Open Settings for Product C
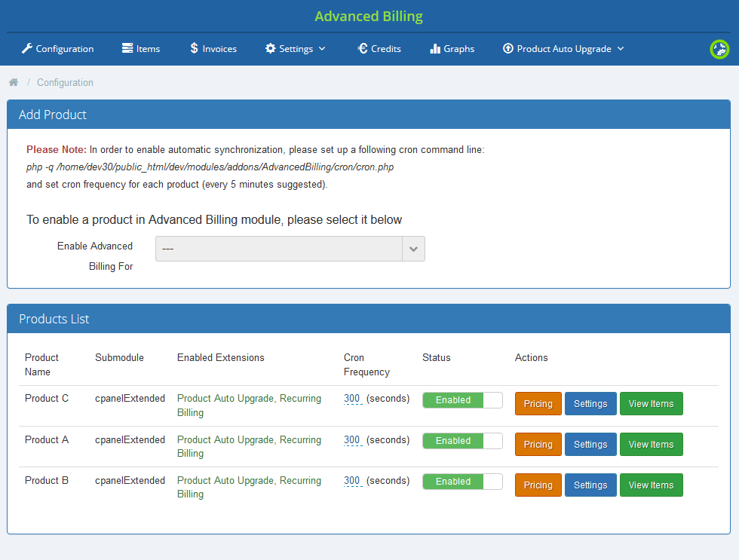 click(590, 404)
